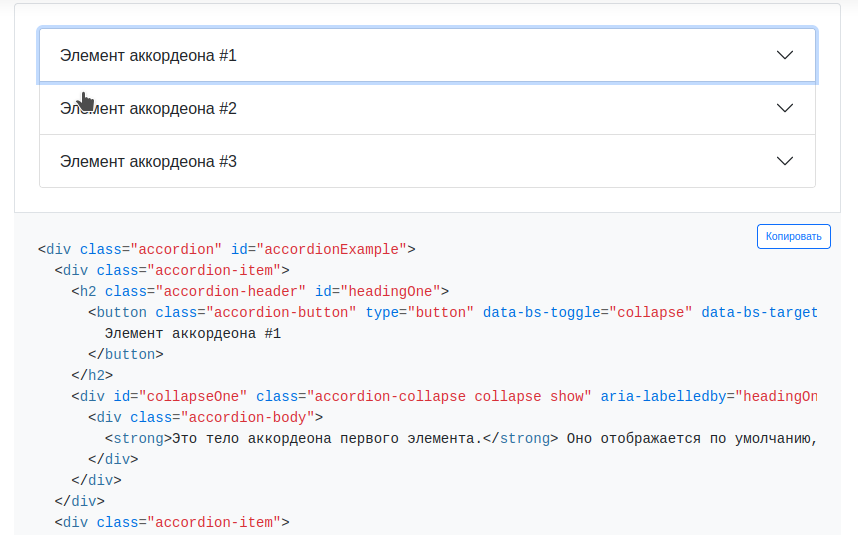Click the code text "headingOne"
Screen dimensions: 858x535
(x=390, y=292)
